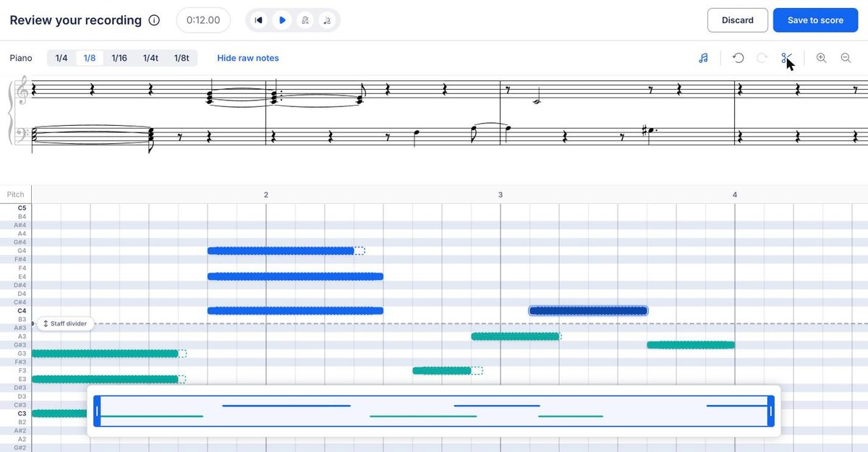Click the left handle of the overview range
Viewport: 868px width, 452px height.
(x=97, y=411)
